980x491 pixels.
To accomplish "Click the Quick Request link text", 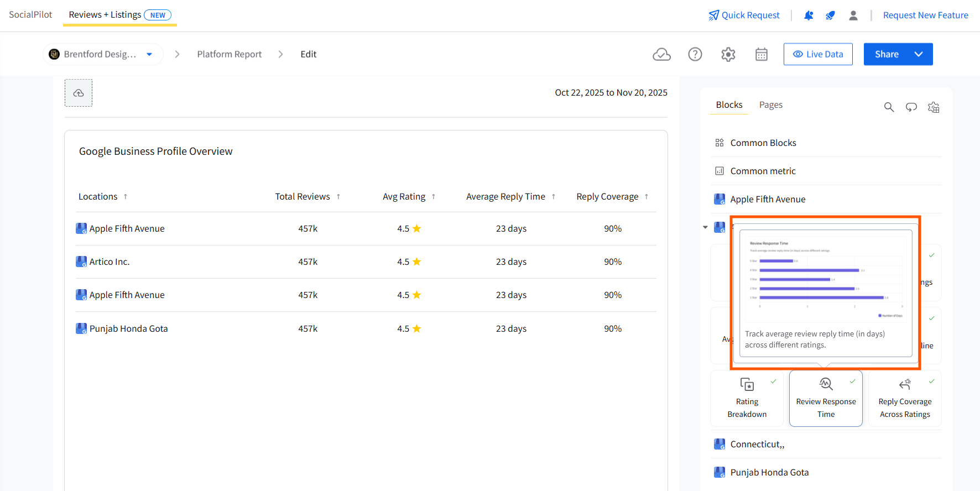I will pyautogui.click(x=750, y=15).
